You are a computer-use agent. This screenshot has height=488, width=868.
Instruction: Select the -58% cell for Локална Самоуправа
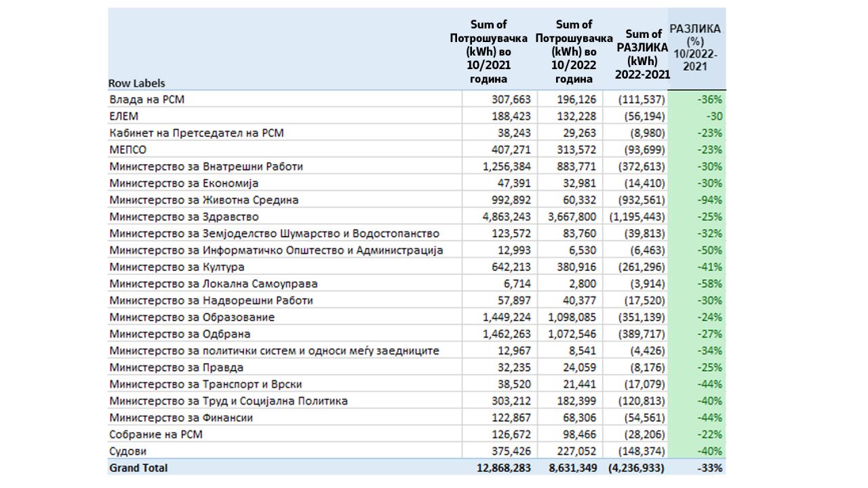coord(710,284)
